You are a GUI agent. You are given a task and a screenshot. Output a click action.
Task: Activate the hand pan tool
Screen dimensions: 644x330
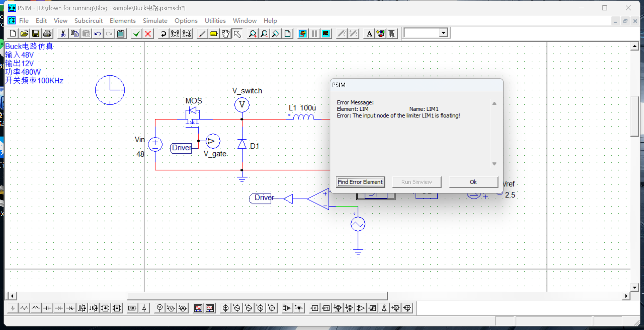pyautogui.click(x=225, y=34)
